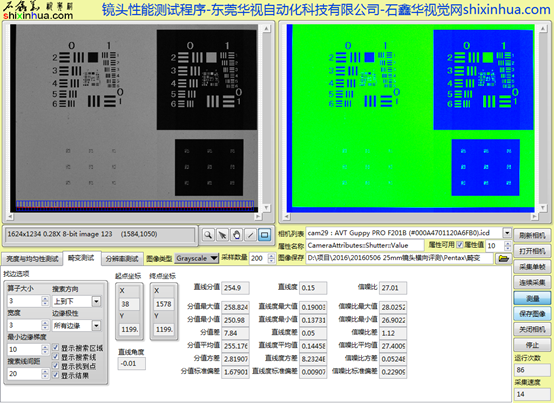Click the left image vertical scrollbar

point(267,118)
